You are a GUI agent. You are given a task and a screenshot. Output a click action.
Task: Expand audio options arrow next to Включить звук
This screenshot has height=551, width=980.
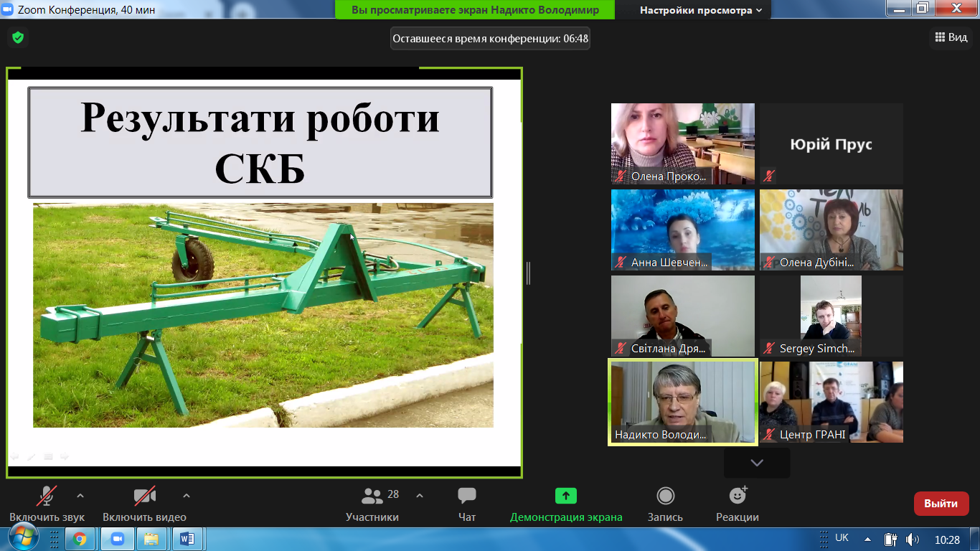coord(80,495)
